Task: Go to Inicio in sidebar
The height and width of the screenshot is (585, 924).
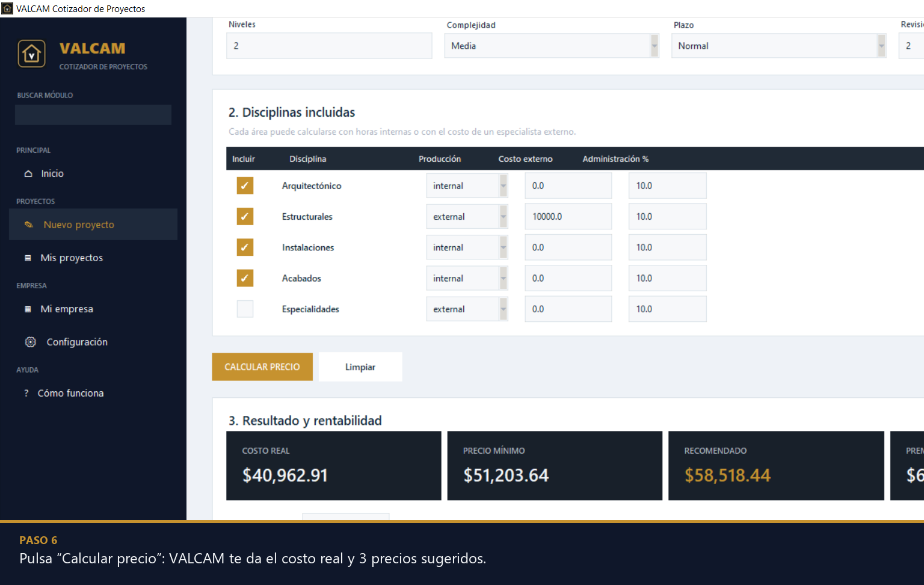Action: pos(93,173)
